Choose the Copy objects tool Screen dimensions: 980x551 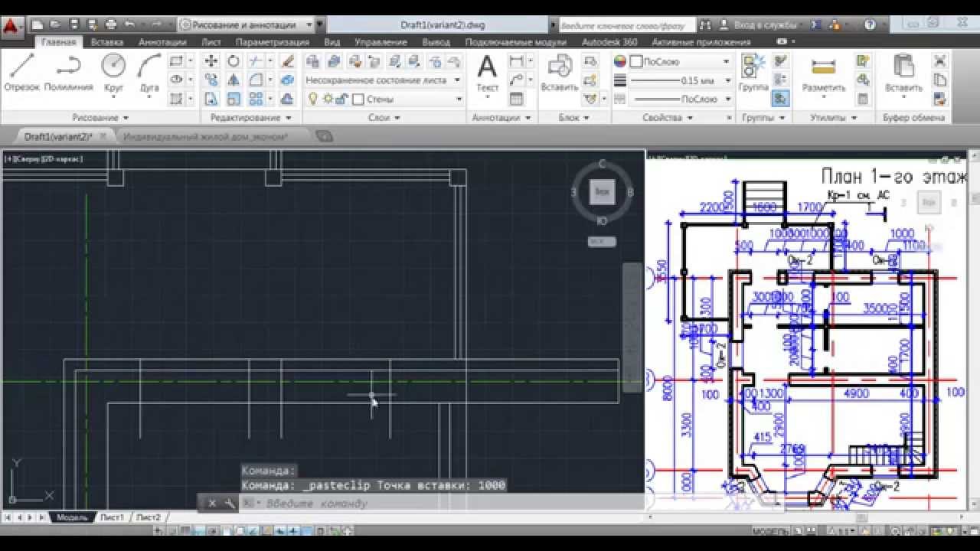tap(211, 80)
